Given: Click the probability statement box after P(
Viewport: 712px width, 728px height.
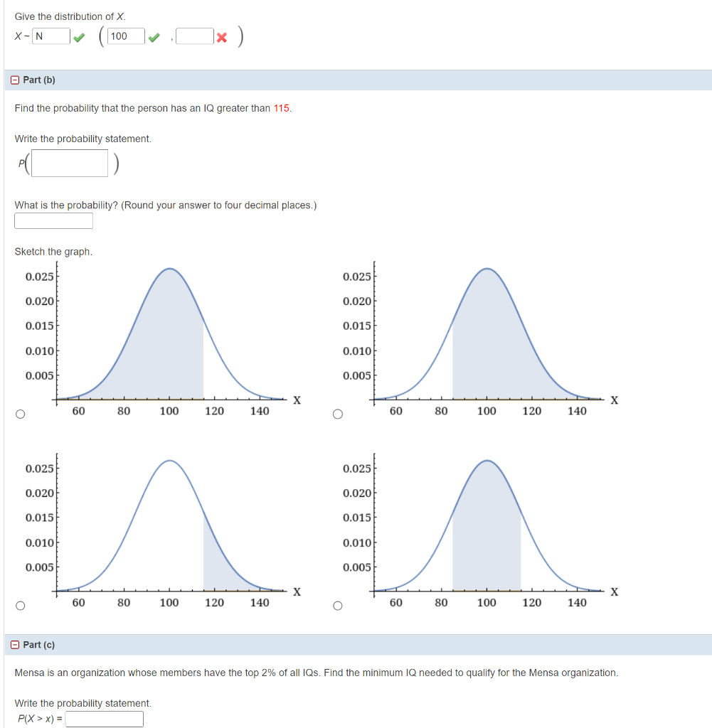Looking at the screenshot, I should tap(68, 163).
